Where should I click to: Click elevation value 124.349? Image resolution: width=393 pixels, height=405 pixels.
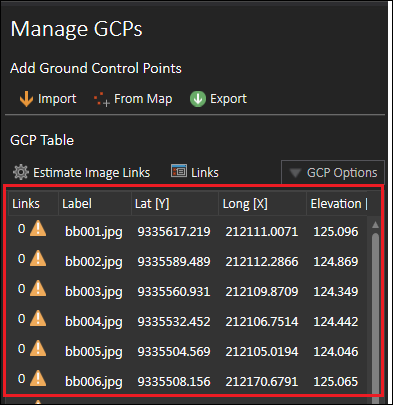[336, 291]
